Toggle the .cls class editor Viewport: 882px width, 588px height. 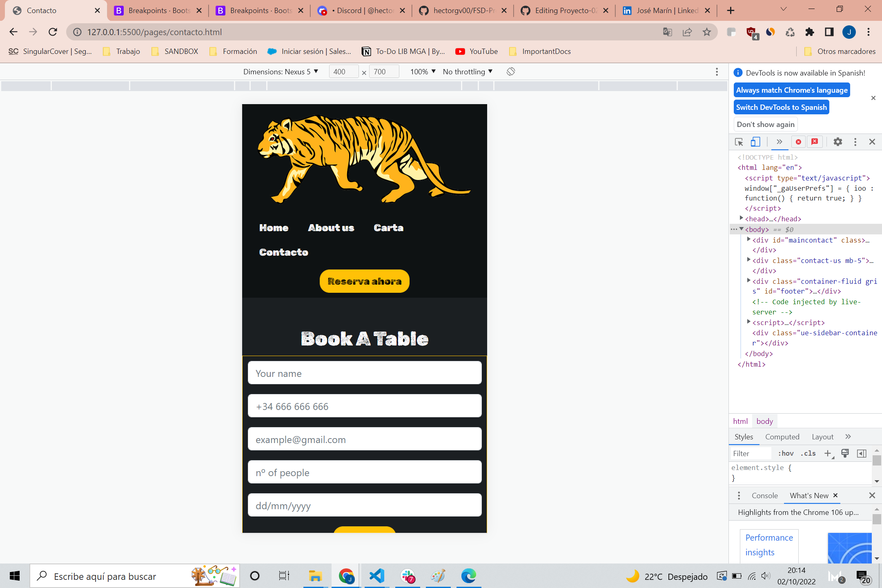click(808, 453)
